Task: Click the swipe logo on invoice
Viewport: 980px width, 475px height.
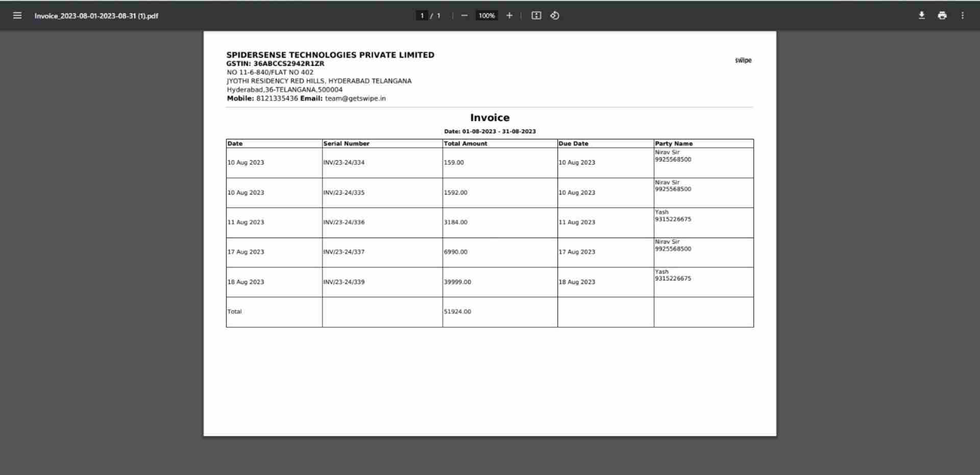Action: pyautogui.click(x=743, y=60)
